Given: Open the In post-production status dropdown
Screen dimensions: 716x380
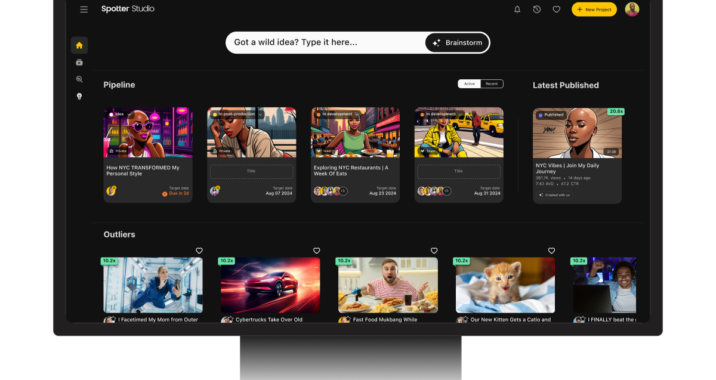Looking at the screenshot, I should [x=237, y=114].
